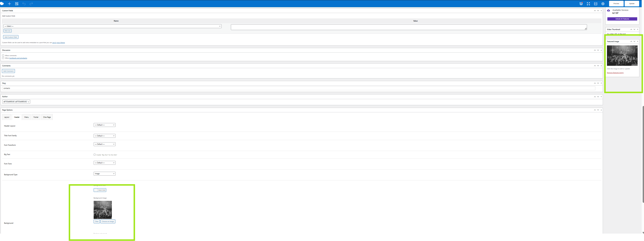Open the Header Layout dropdown
The width and height of the screenshot is (644, 241).
pos(104,125)
